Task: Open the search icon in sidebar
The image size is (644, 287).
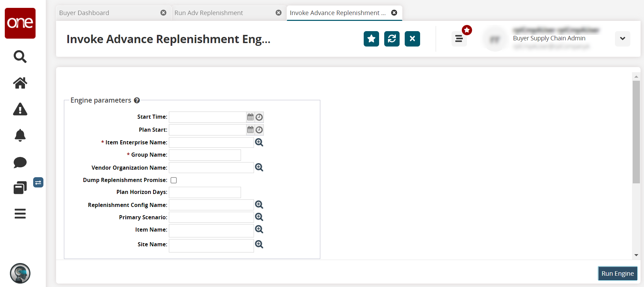Action: [20, 56]
